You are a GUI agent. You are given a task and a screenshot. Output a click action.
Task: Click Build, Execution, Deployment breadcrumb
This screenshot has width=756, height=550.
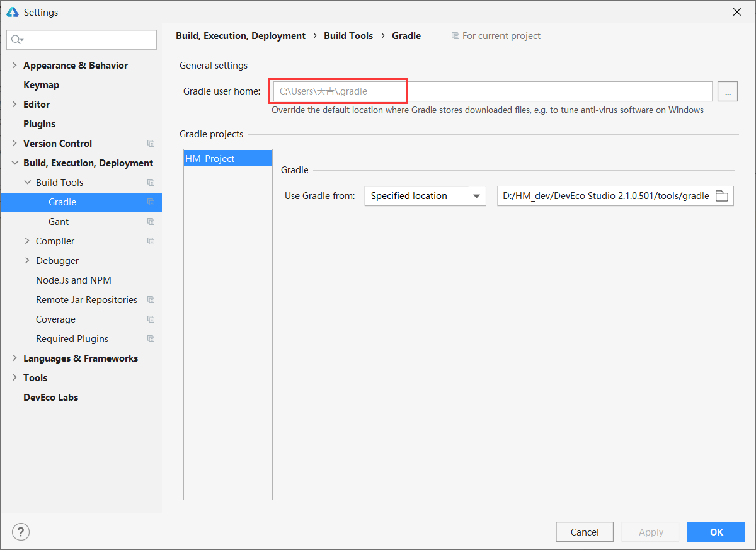241,36
